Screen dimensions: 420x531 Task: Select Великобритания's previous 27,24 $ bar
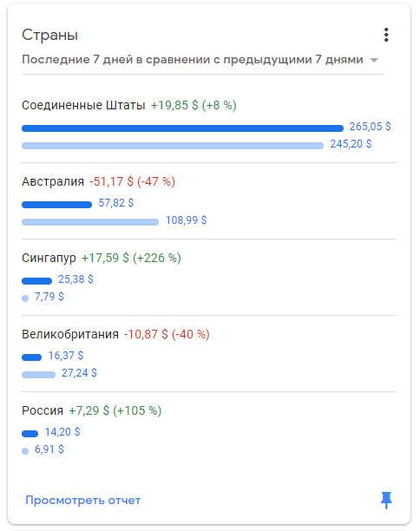[x=38, y=375]
